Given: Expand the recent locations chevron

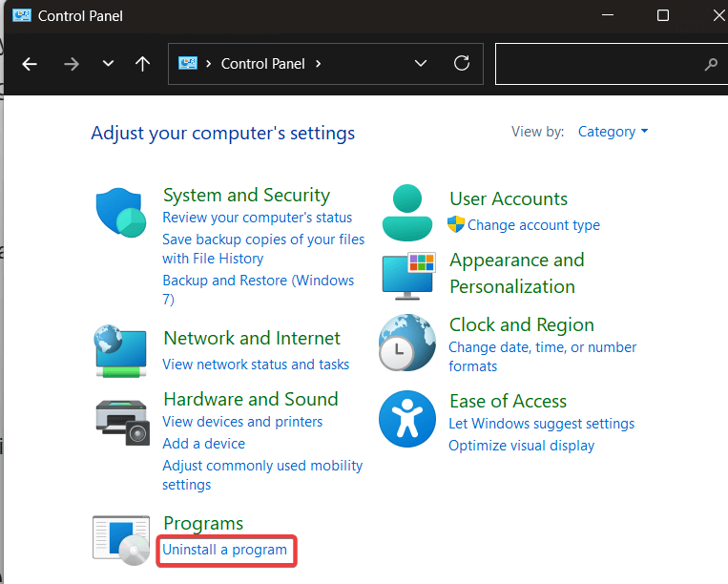Looking at the screenshot, I should [108, 64].
